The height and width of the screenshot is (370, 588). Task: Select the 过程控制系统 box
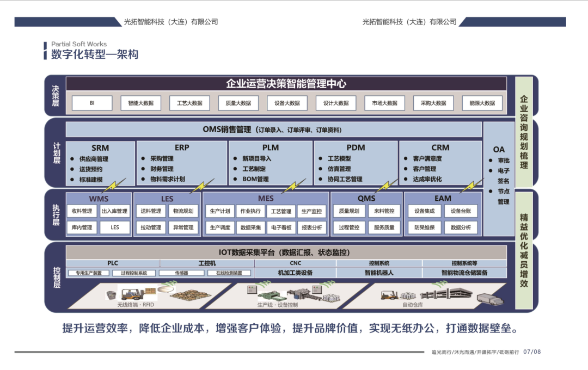[134, 273]
